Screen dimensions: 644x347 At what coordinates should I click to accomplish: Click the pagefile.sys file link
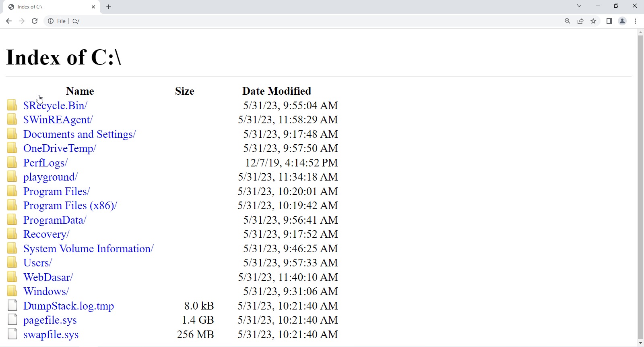coord(50,320)
